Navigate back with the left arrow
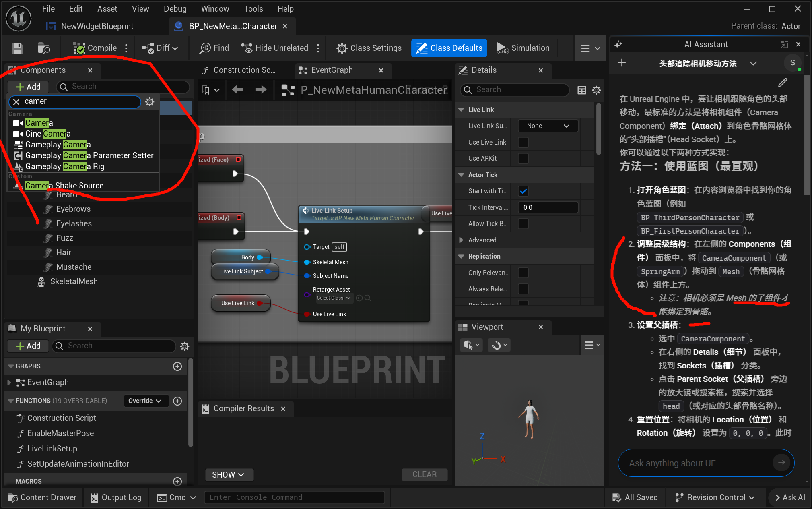 (237, 90)
